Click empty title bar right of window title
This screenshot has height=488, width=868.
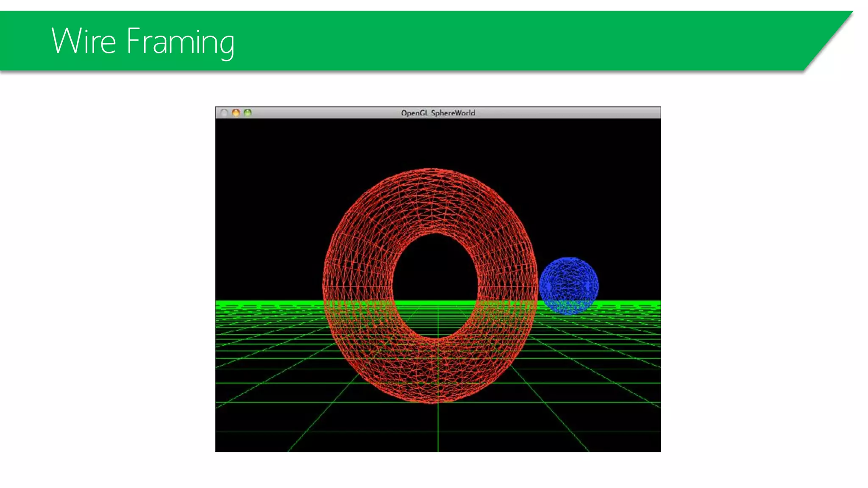tap(568, 113)
